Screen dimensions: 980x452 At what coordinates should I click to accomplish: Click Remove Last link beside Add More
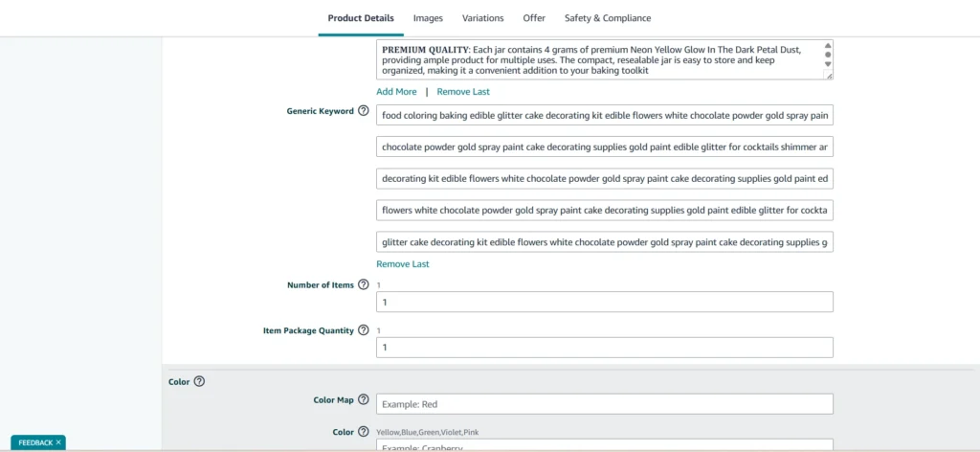(x=463, y=92)
